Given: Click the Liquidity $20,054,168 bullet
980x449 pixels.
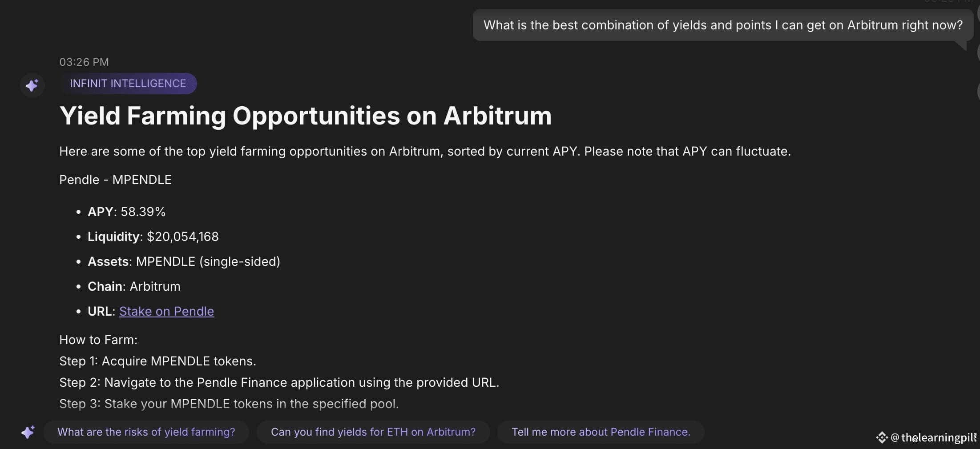Looking at the screenshot, I should point(153,237).
